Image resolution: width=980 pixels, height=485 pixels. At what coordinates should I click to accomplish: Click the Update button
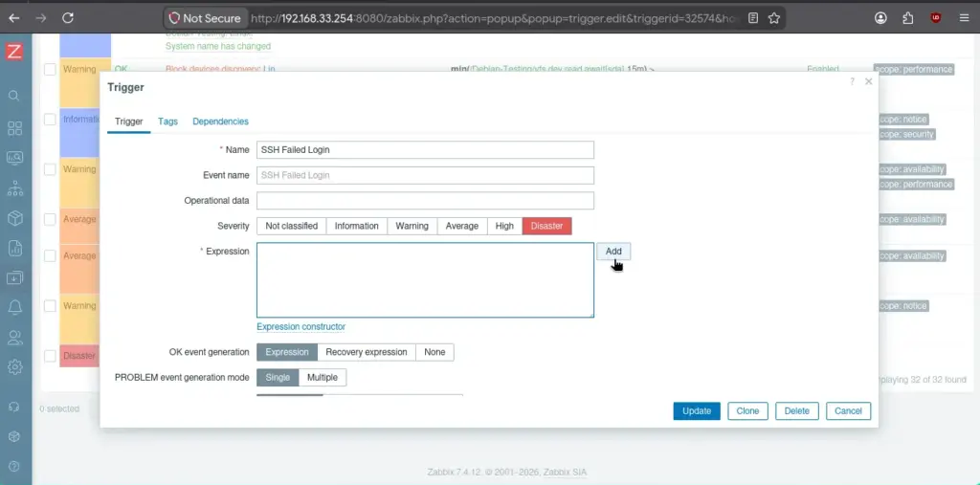click(x=697, y=410)
